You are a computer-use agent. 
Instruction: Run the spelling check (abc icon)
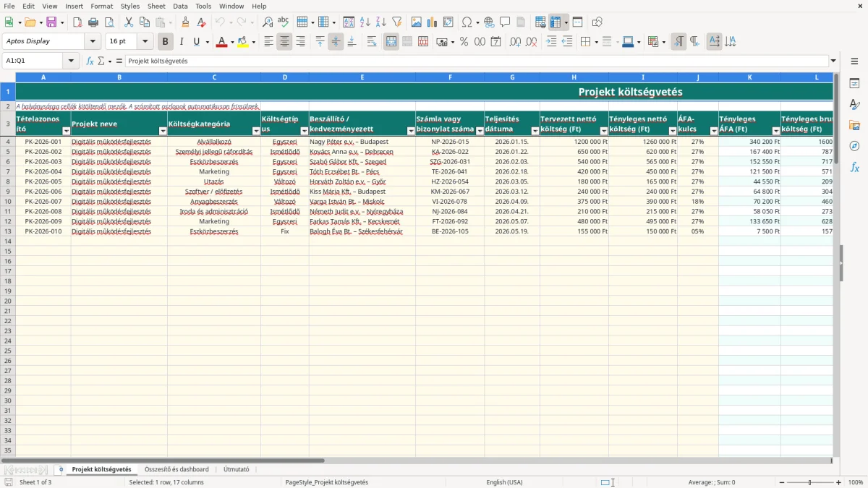pos(283,22)
